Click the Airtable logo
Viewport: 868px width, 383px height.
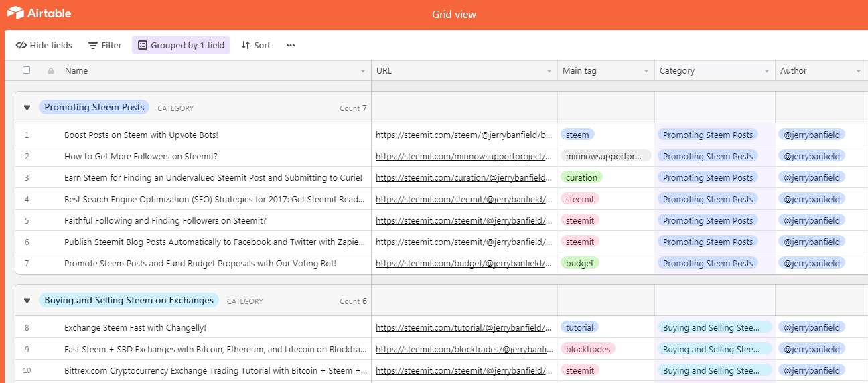[39, 13]
